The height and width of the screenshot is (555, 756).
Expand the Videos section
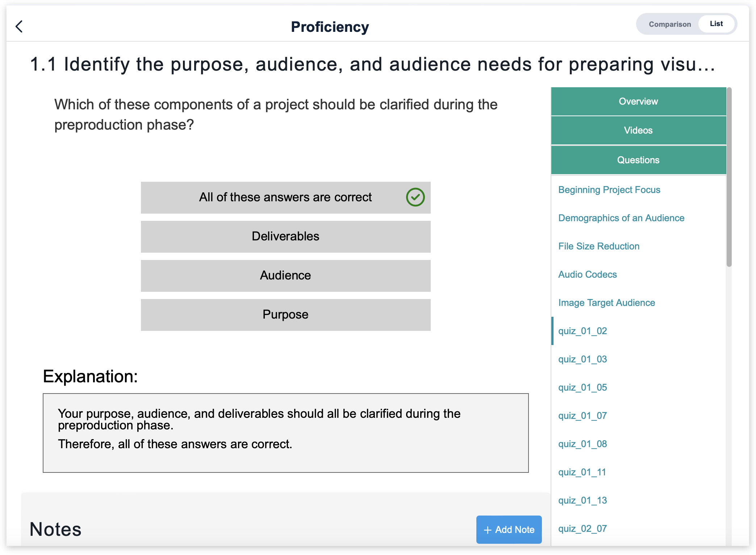click(x=638, y=131)
